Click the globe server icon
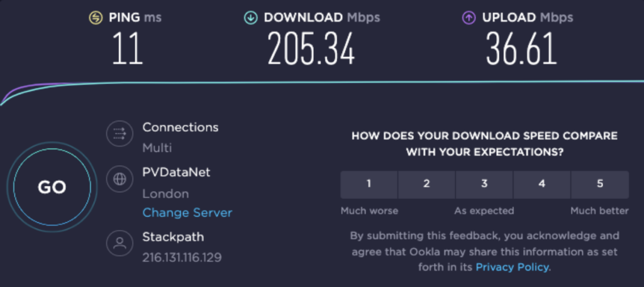 [x=119, y=179]
